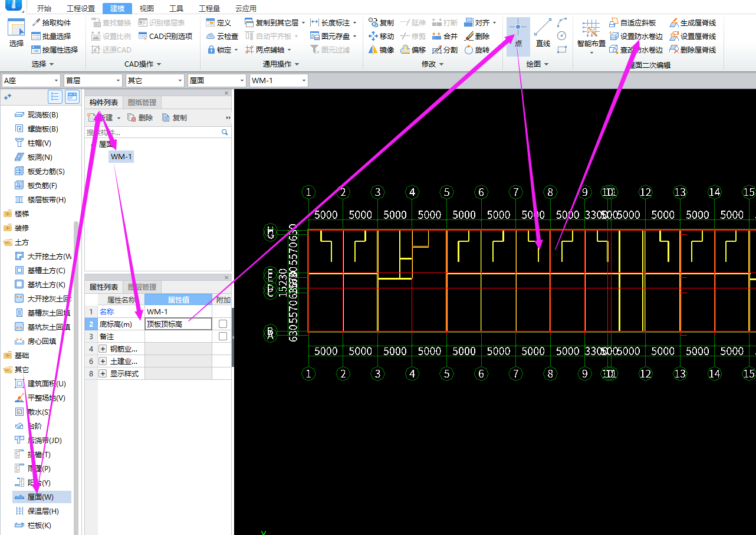Expand the 装修 folder in tree
The image size is (756, 535).
pyautogui.click(x=8, y=228)
